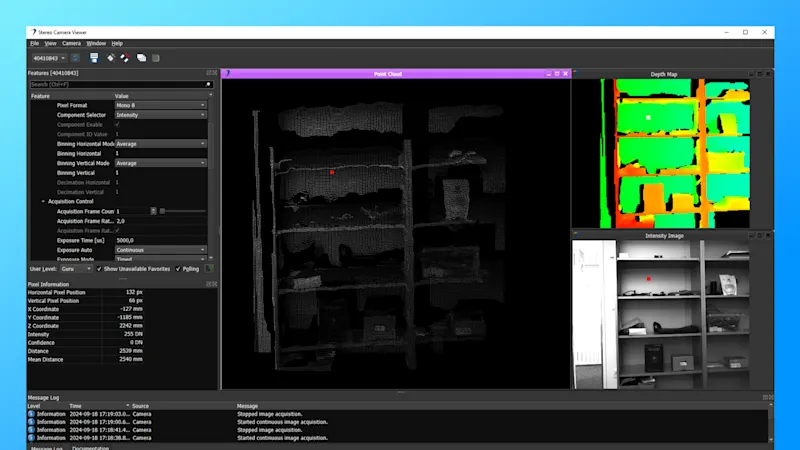Click the single shot acquisition toolbar icon

tap(110, 58)
